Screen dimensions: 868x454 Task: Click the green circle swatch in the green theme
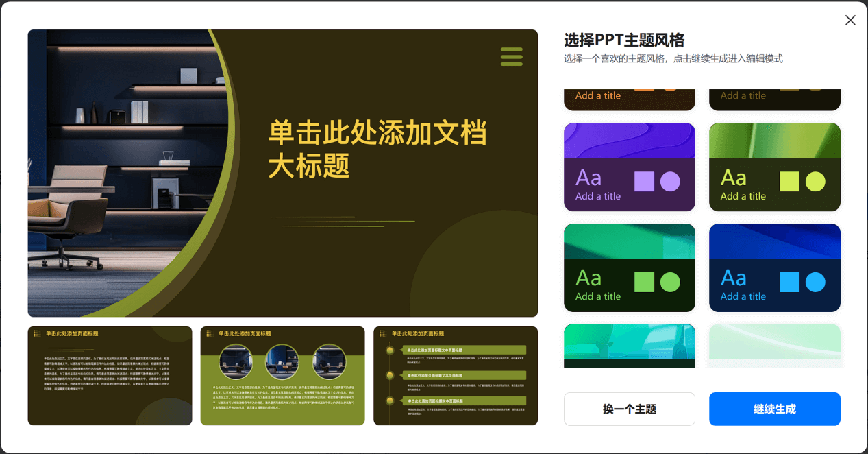(670, 282)
